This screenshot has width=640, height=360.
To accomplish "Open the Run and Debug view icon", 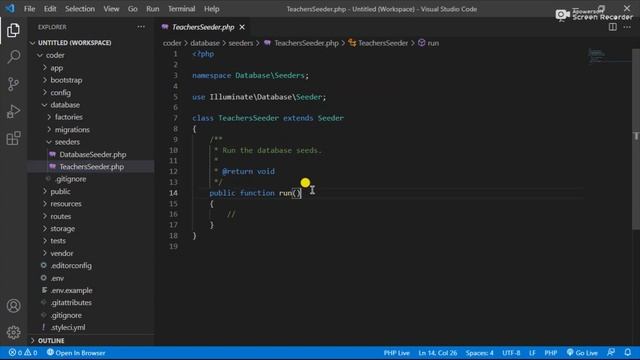I will (x=13, y=111).
